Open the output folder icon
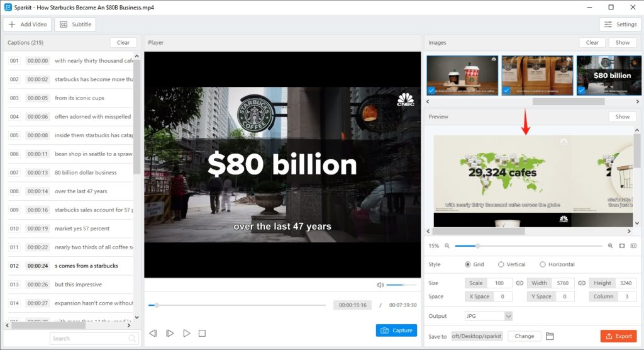The height and width of the screenshot is (350, 644). tap(550, 336)
